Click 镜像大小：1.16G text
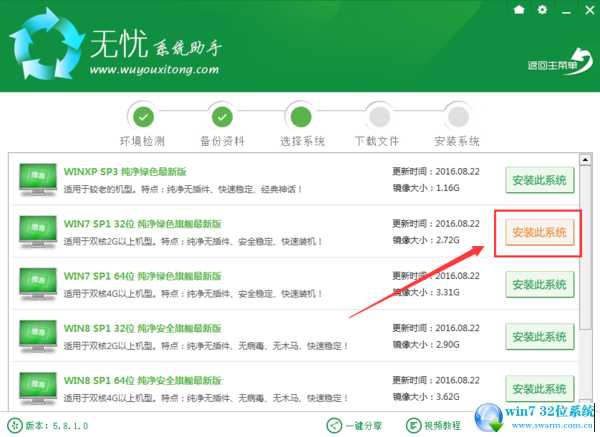This screenshot has width=600, height=437. click(x=426, y=188)
